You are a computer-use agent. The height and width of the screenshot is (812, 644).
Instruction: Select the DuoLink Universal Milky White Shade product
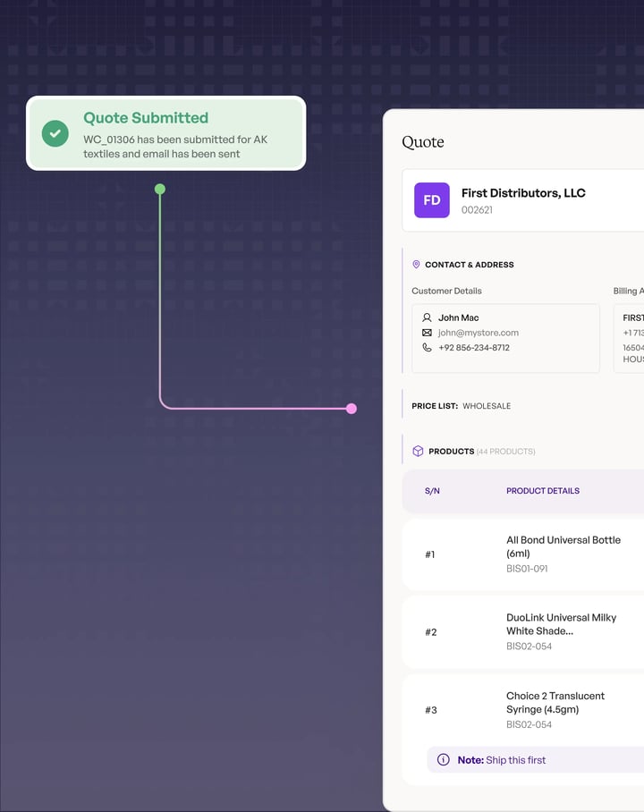click(x=561, y=624)
